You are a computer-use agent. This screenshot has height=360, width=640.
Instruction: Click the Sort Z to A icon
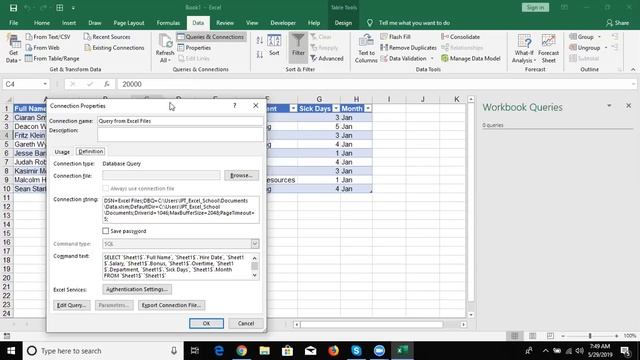tap(260, 54)
